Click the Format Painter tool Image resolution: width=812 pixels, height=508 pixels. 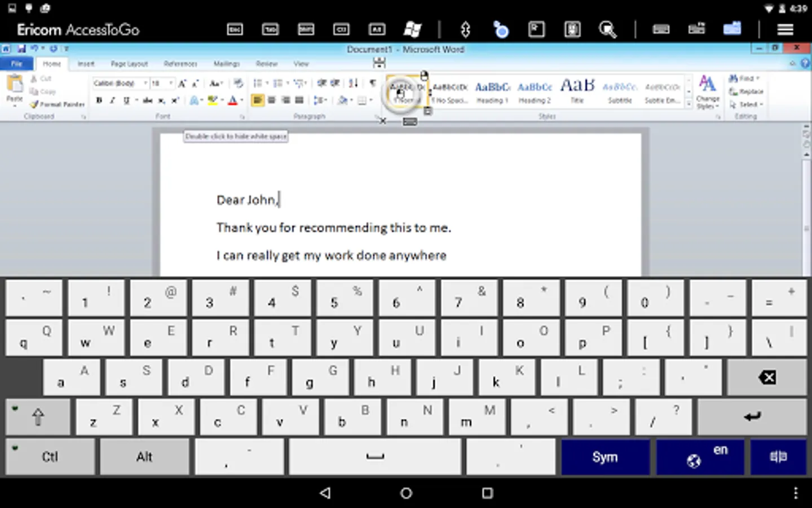58,104
